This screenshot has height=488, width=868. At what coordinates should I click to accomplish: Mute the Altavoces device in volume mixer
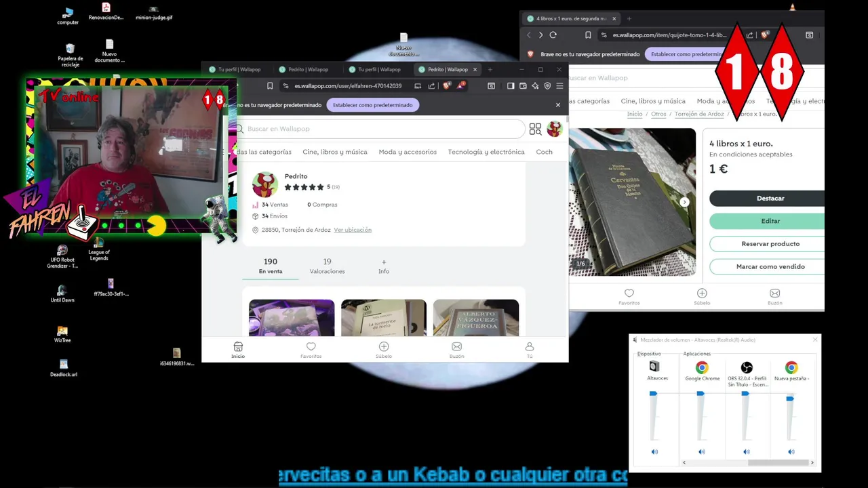click(654, 452)
